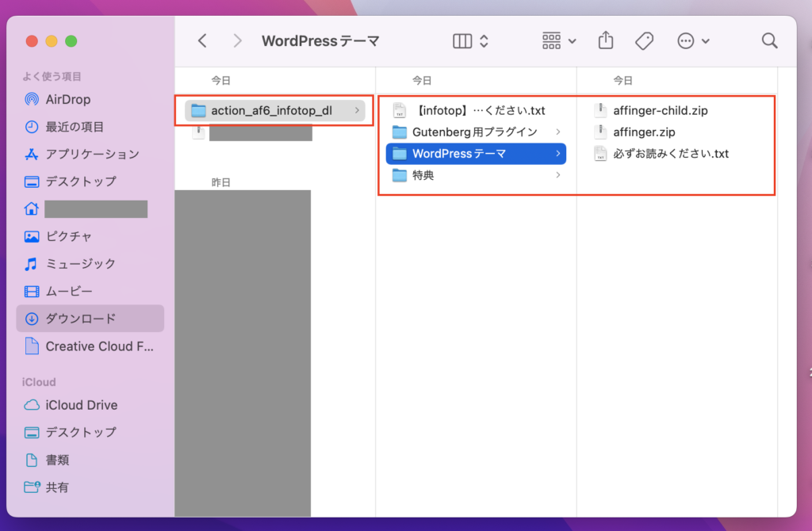Click the WordPressテーマ window title

coord(320,41)
